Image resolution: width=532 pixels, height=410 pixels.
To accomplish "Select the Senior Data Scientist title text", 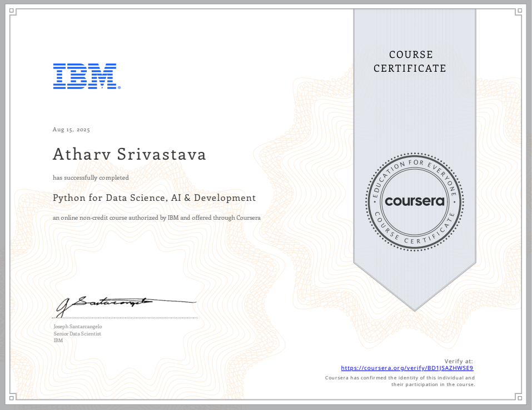I will (x=77, y=333).
